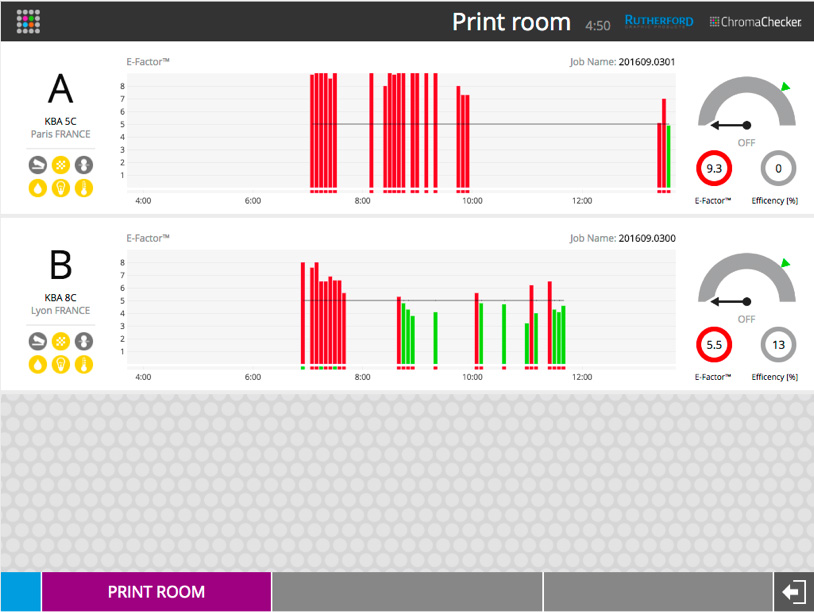814x612 pixels.
Task: Click press B E-Factor value 5.5 circle
Action: [714, 345]
